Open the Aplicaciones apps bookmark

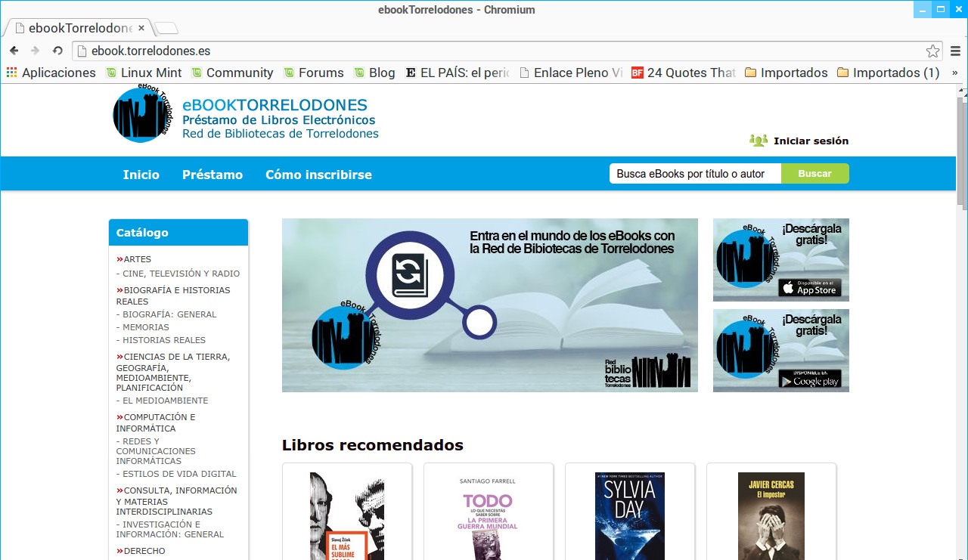click(51, 73)
